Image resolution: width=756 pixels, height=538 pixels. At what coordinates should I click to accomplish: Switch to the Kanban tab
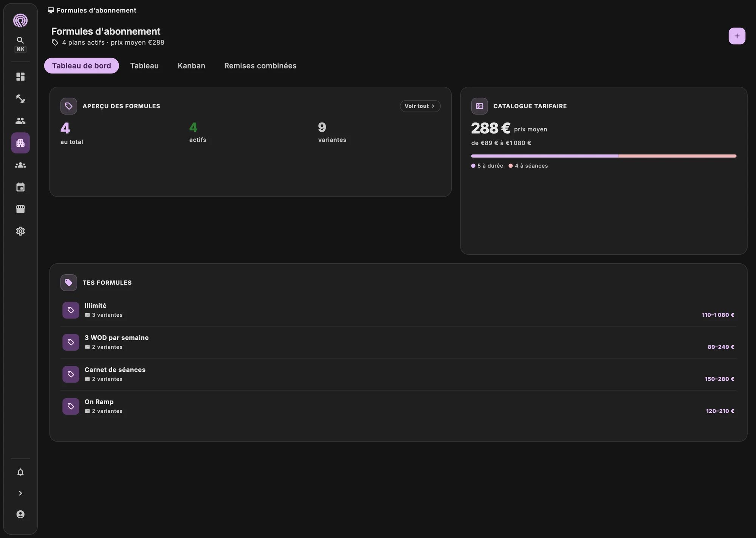[x=191, y=66]
